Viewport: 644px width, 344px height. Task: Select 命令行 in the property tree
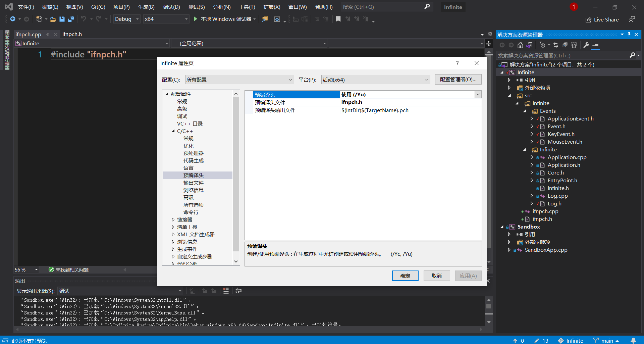[x=191, y=212]
